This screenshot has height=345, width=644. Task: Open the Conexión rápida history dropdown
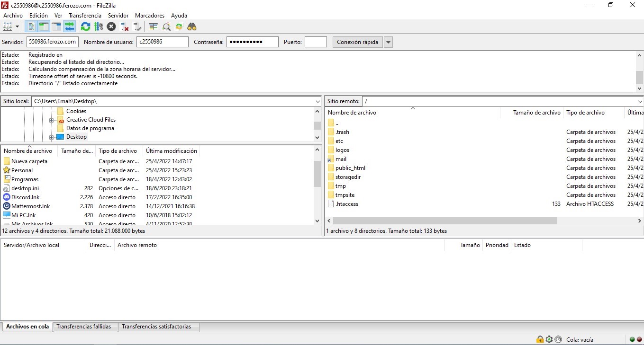(388, 42)
